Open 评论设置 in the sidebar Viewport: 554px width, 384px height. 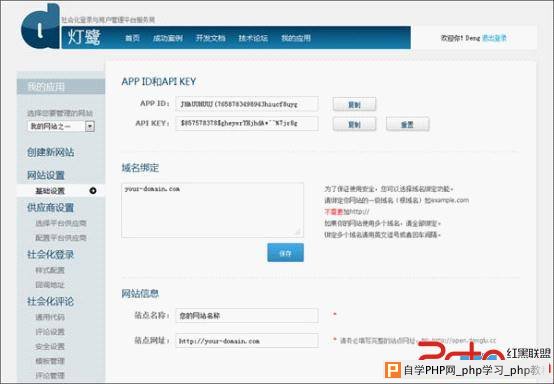(50, 332)
